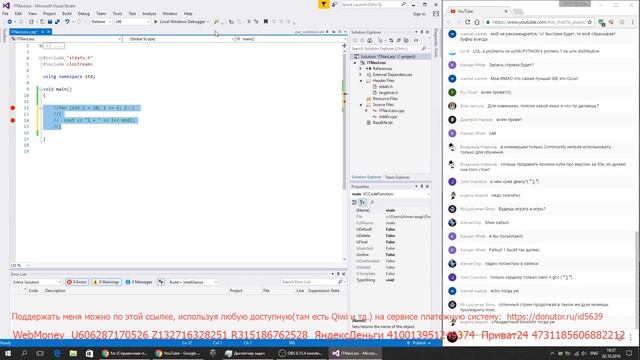Collapse the Header Files folder
The image size is (640, 360).
[361, 81]
